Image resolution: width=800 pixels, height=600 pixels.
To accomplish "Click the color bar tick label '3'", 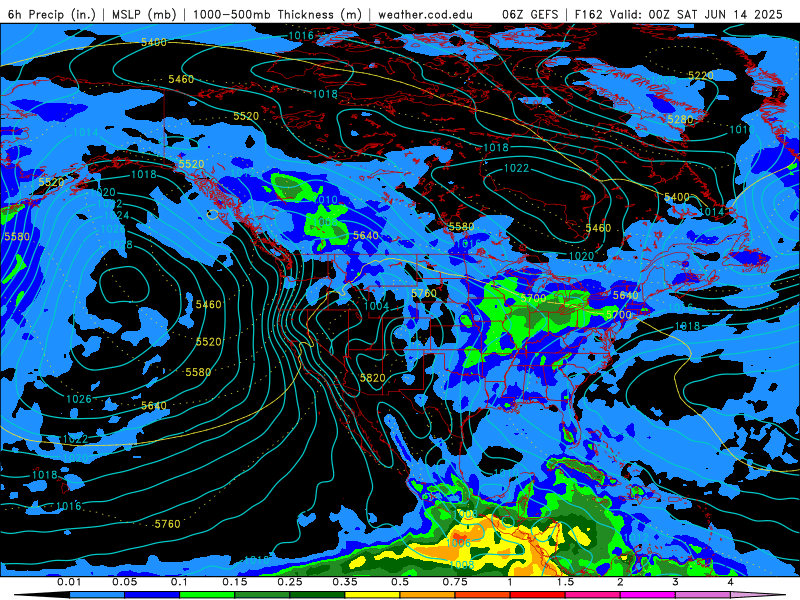I will coord(676,582).
